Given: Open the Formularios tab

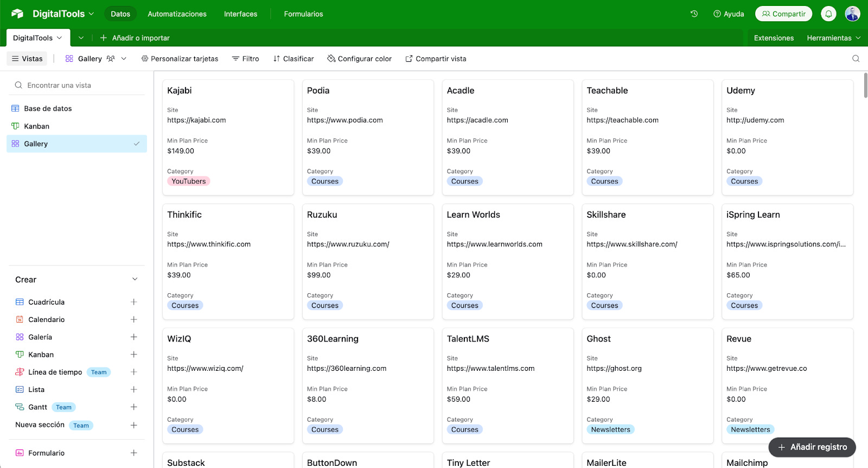Looking at the screenshot, I should (x=303, y=14).
